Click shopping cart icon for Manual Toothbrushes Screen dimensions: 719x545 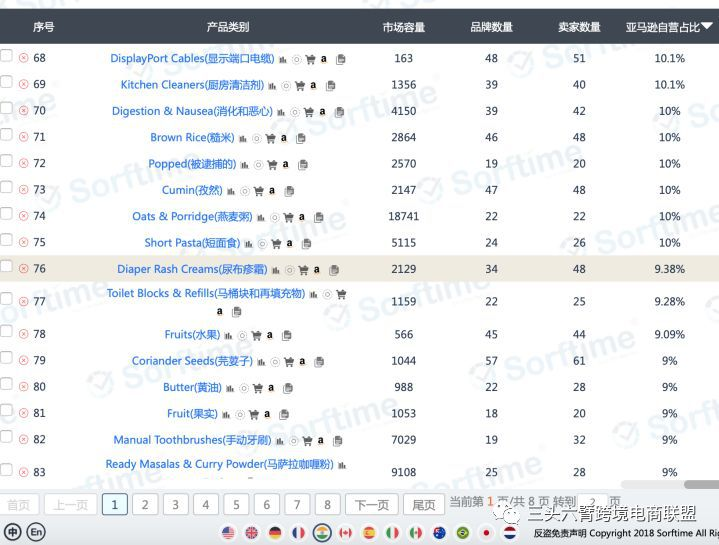tap(307, 441)
